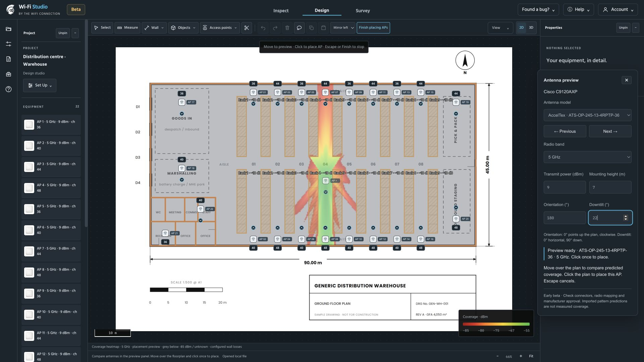Zoom in with the plus icon

pos(521,356)
